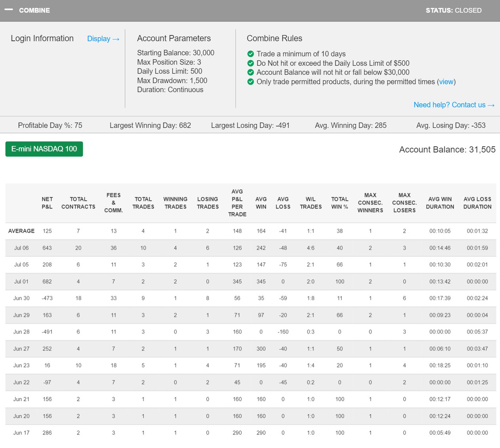Select the Jul 06 row date
Screen dimensions: 500x448
tap(21, 248)
